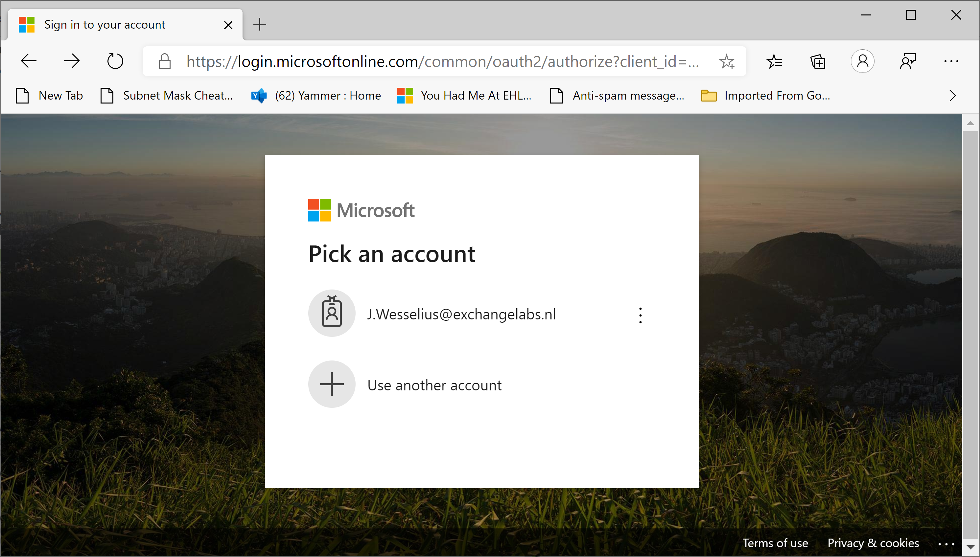Expand the bookmarks bar overflow chevron
This screenshot has width=980, height=557.
pyautogui.click(x=952, y=96)
